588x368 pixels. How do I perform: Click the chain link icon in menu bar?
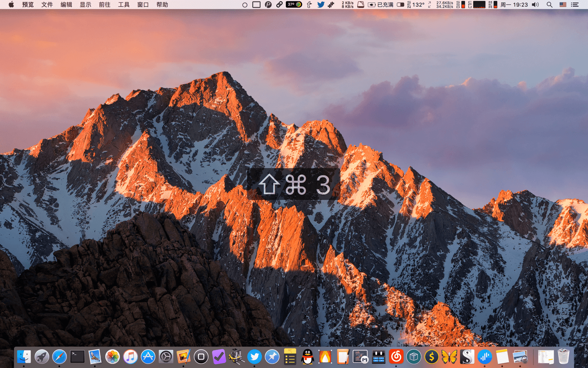point(279,4)
